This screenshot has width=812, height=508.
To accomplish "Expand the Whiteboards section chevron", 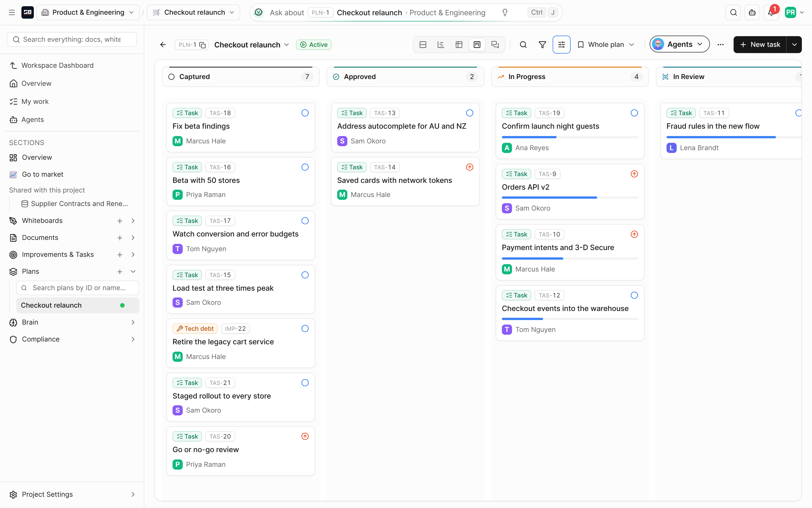I will [133, 221].
